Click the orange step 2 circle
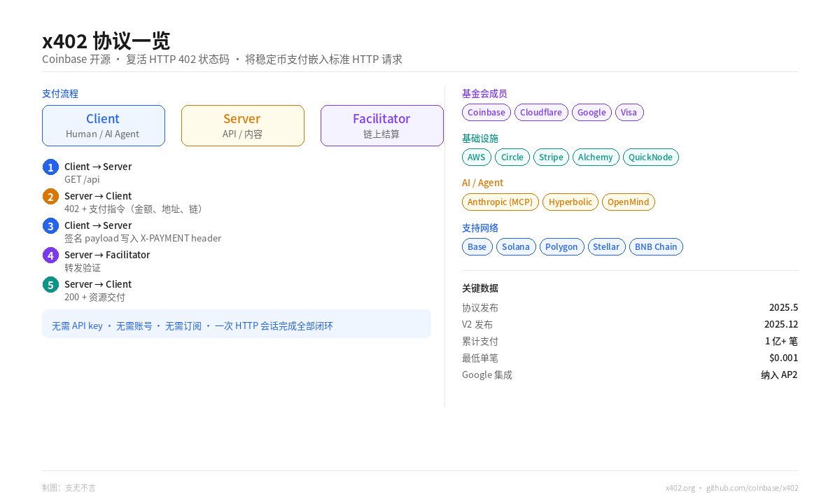 [x=50, y=196]
